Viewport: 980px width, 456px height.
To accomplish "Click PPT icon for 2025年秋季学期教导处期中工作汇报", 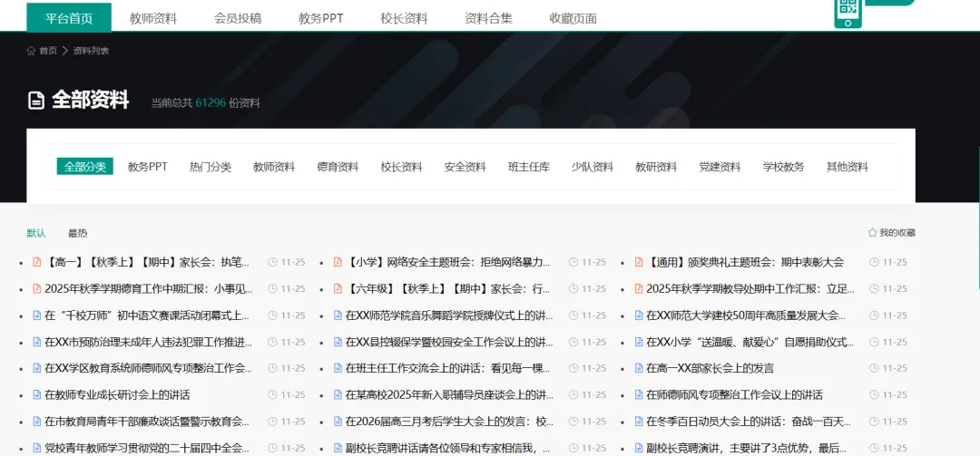I will coord(638,288).
